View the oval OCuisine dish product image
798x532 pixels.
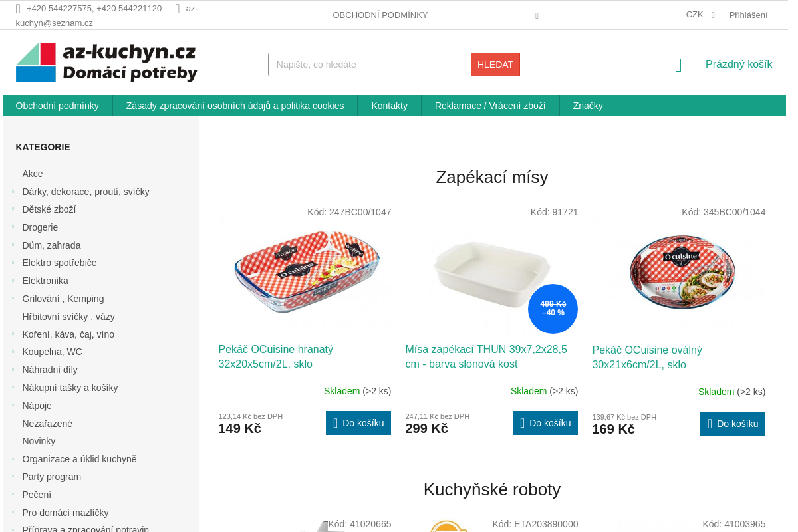[x=683, y=271]
